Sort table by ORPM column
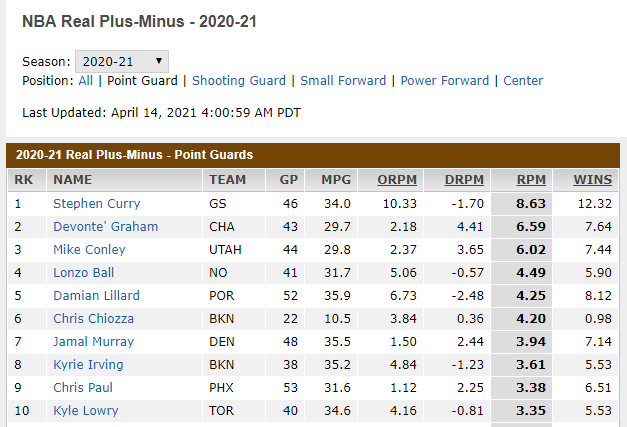 point(397,180)
